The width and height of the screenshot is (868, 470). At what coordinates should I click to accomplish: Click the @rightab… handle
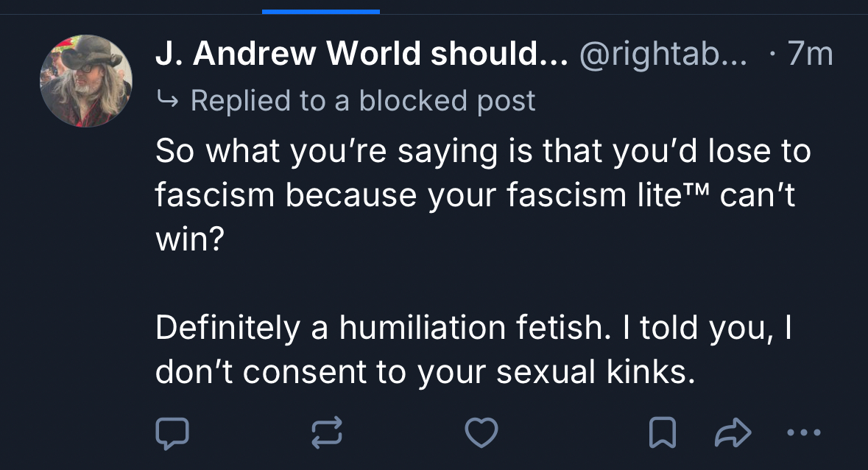(663, 55)
